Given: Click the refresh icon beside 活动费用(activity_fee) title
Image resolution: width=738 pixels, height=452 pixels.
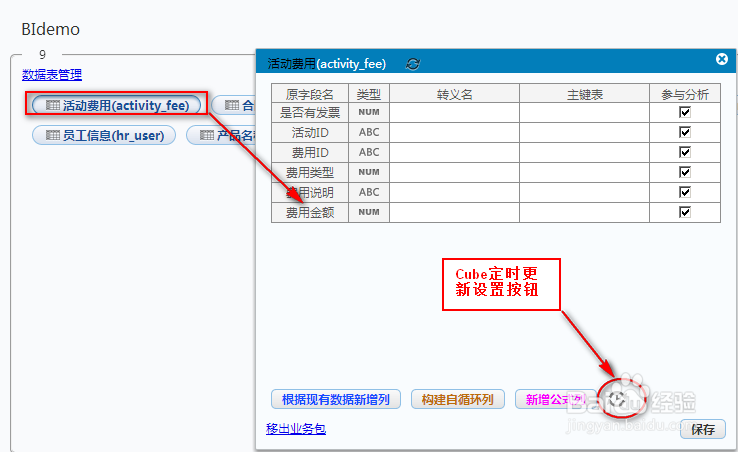Looking at the screenshot, I should [x=413, y=64].
